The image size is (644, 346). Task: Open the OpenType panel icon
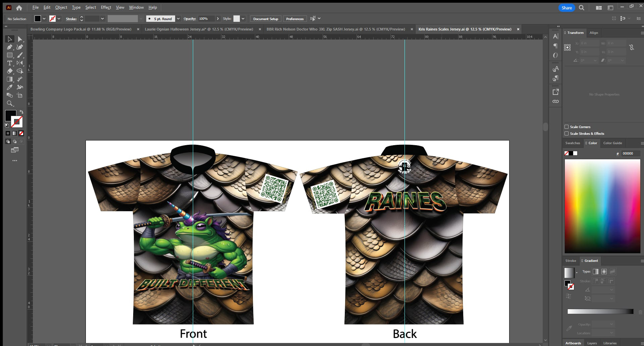tap(555, 55)
